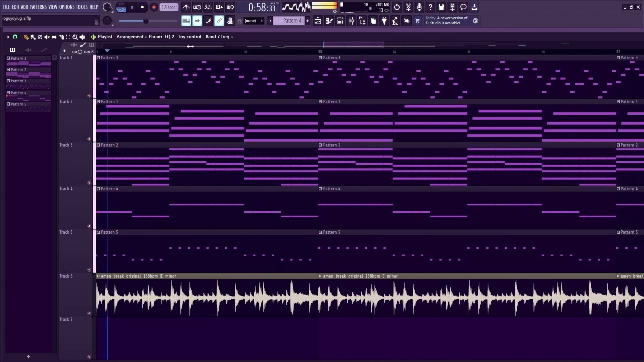Toggle Track 2 mute switch
Screen dimensions: 644x362
[89, 139]
